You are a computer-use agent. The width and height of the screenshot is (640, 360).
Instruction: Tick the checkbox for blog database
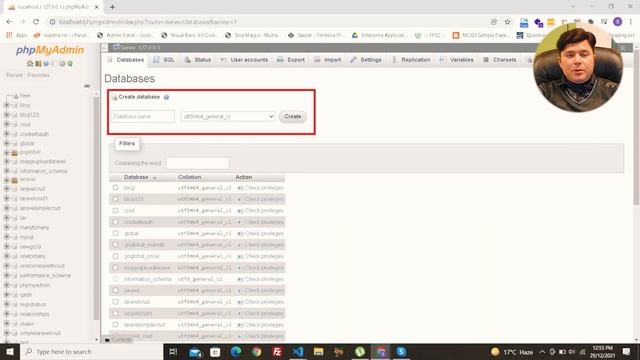(116, 188)
